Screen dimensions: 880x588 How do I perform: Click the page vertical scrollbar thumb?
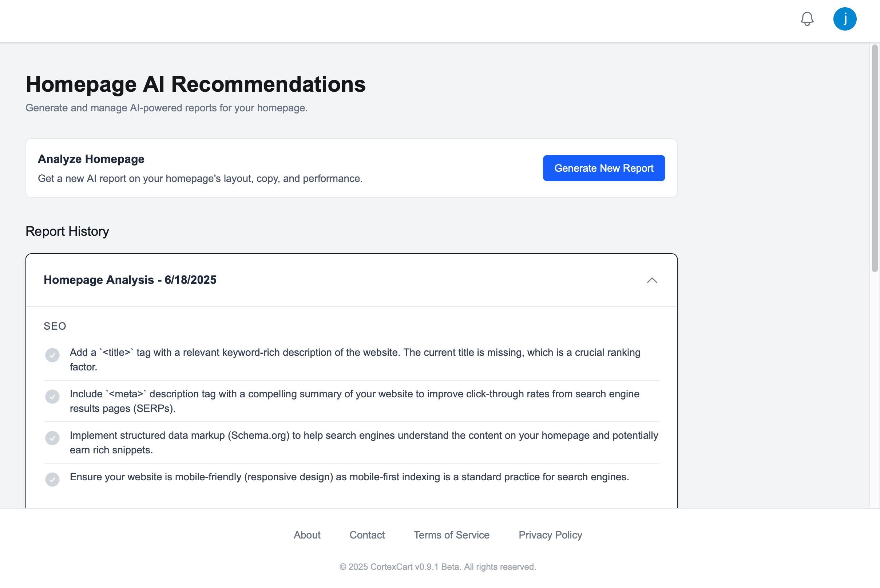click(875, 158)
